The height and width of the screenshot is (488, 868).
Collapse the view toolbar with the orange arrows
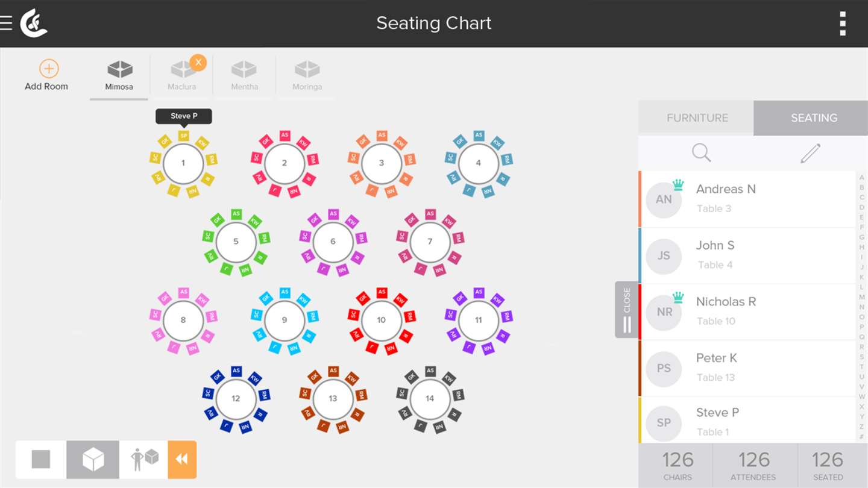pyautogui.click(x=182, y=460)
